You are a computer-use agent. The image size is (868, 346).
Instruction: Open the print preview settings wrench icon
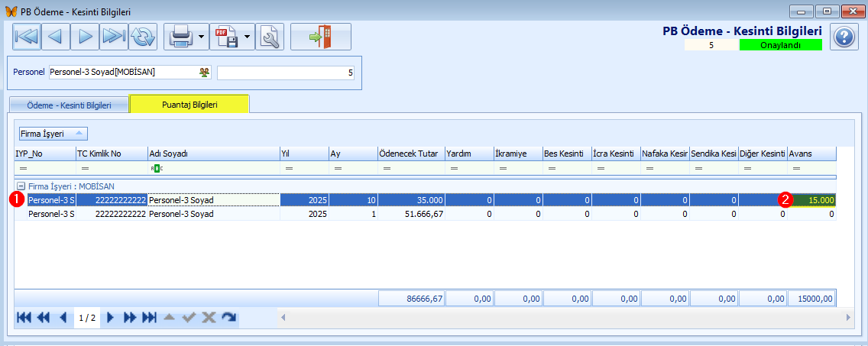click(269, 36)
